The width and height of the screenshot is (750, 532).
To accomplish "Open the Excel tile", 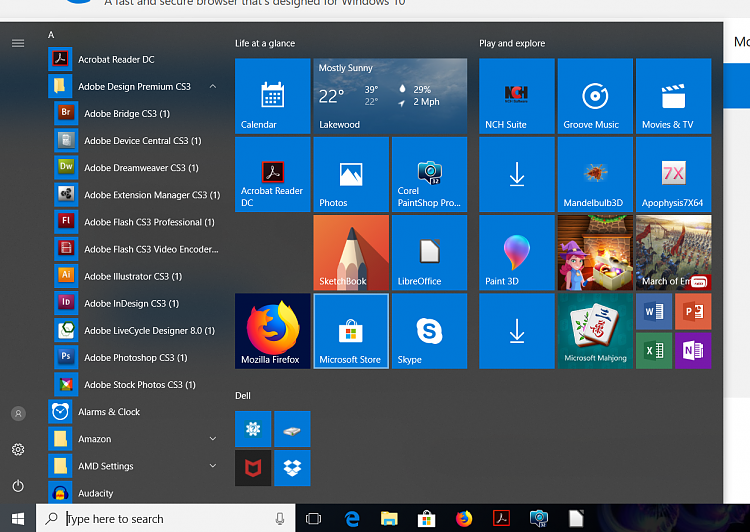I will (x=654, y=351).
